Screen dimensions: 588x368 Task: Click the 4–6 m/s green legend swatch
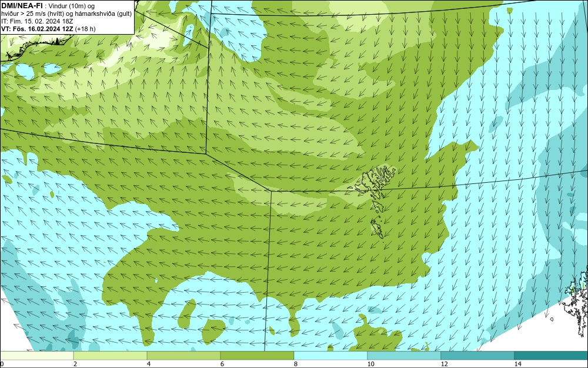183,356
